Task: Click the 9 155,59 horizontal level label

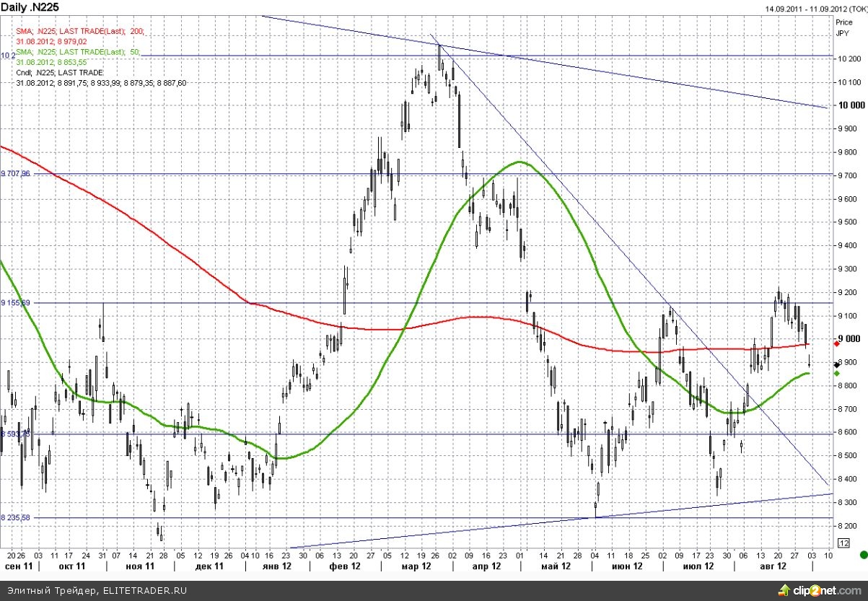Action: point(16,303)
